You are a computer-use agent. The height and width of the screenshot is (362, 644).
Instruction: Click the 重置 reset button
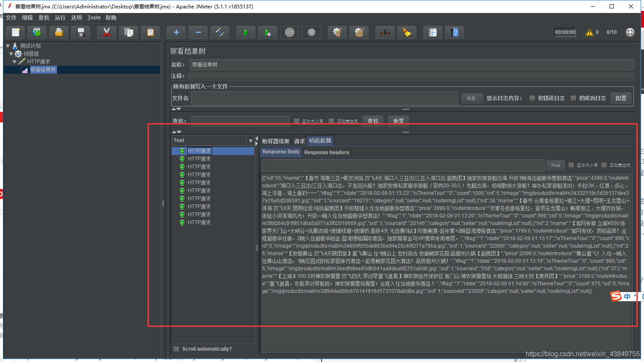(398, 121)
